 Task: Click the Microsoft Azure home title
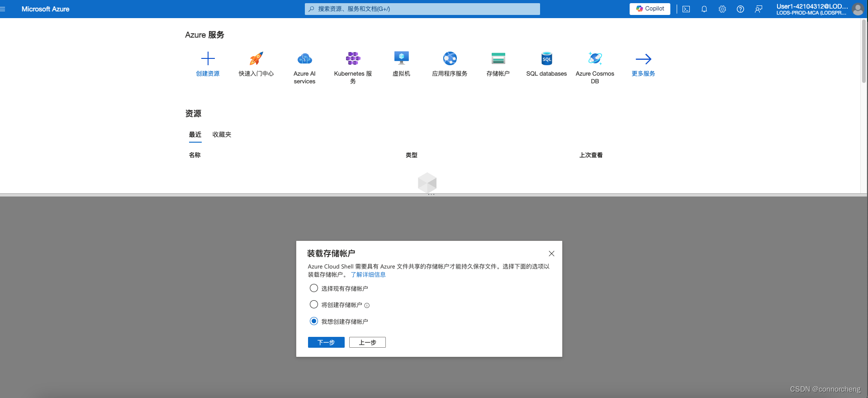(45, 9)
